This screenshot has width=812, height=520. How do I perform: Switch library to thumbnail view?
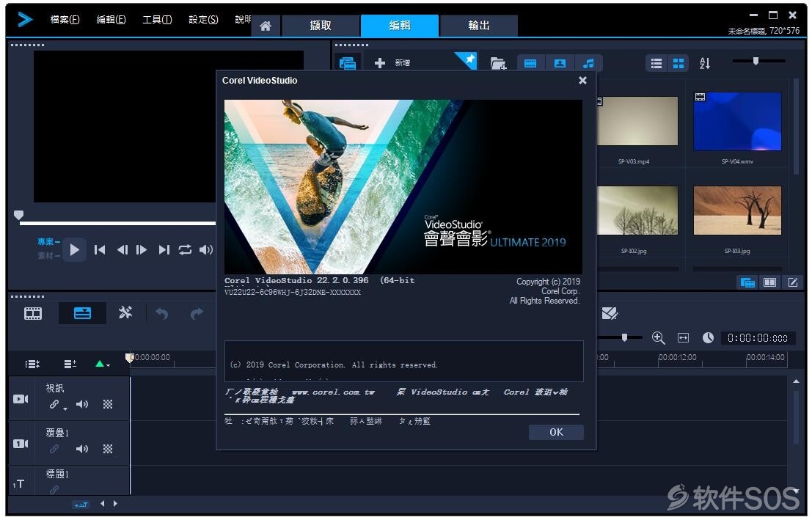(x=679, y=63)
